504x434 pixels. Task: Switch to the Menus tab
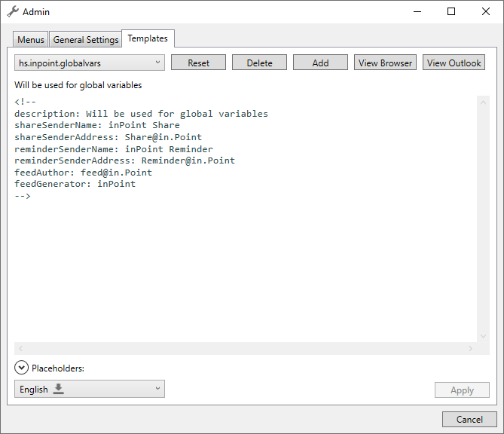coord(31,40)
